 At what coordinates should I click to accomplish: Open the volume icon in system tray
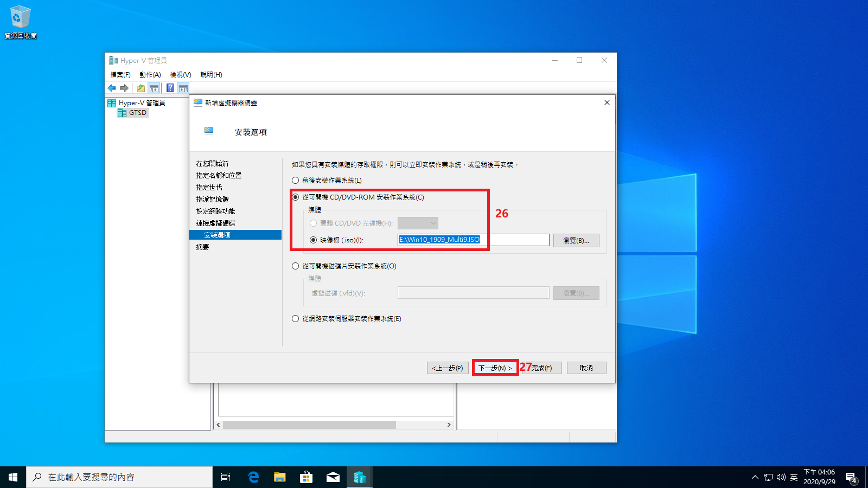pos(781,477)
